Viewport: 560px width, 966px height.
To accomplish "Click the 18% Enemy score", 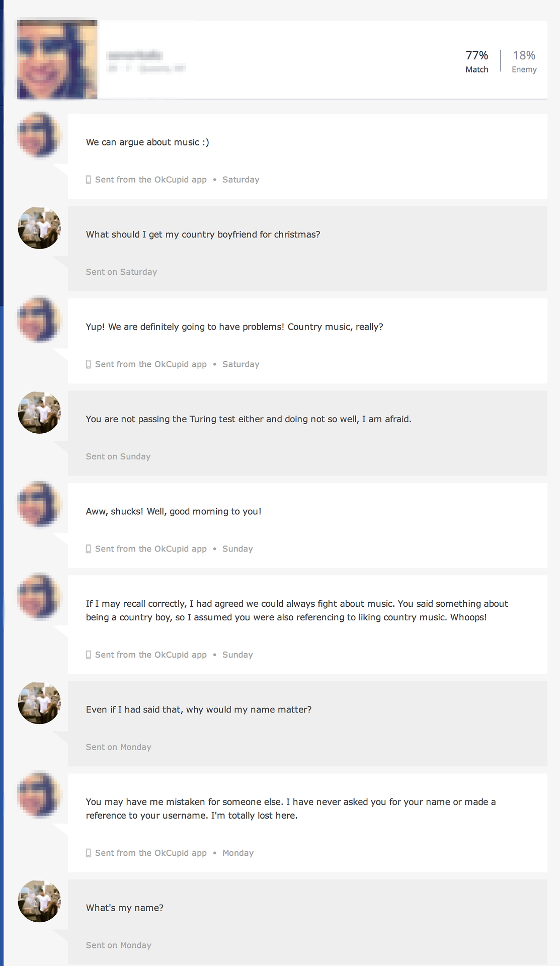I will [524, 61].
